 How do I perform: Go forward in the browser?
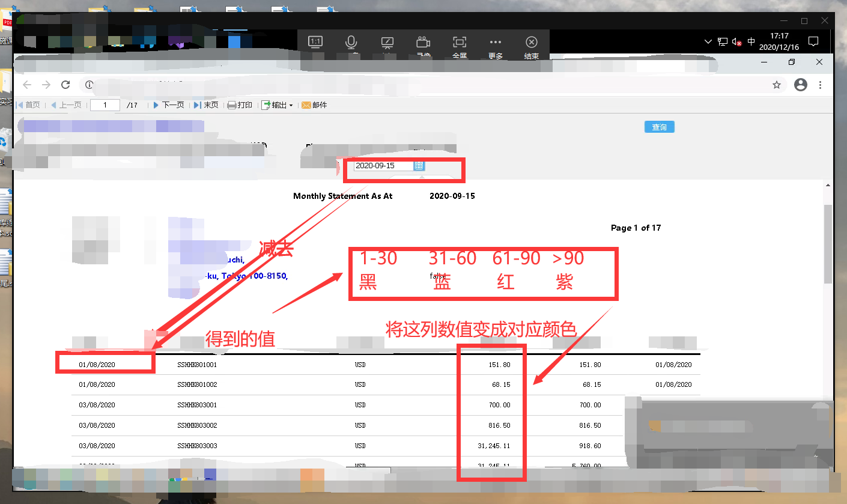click(46, 85)
